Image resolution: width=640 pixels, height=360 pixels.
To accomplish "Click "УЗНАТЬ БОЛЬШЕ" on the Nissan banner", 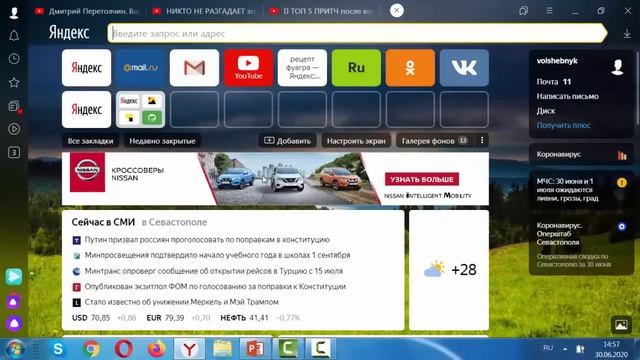I will [422, 179].
